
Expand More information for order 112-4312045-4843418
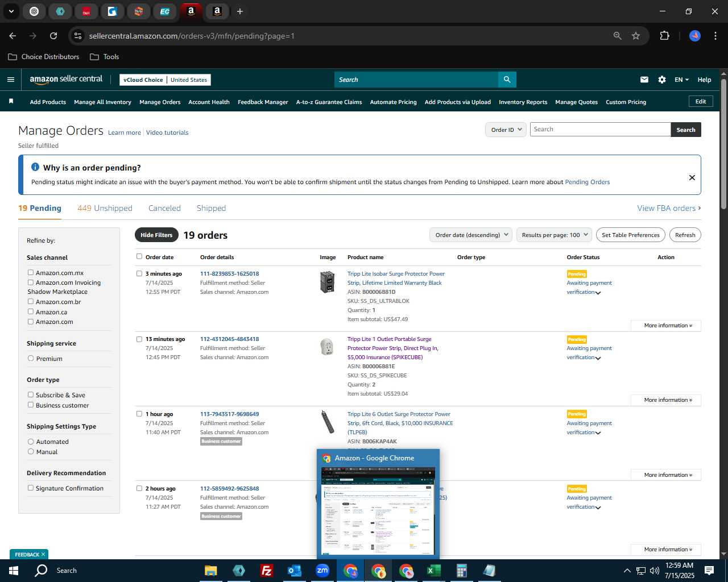tap(666, 400)
